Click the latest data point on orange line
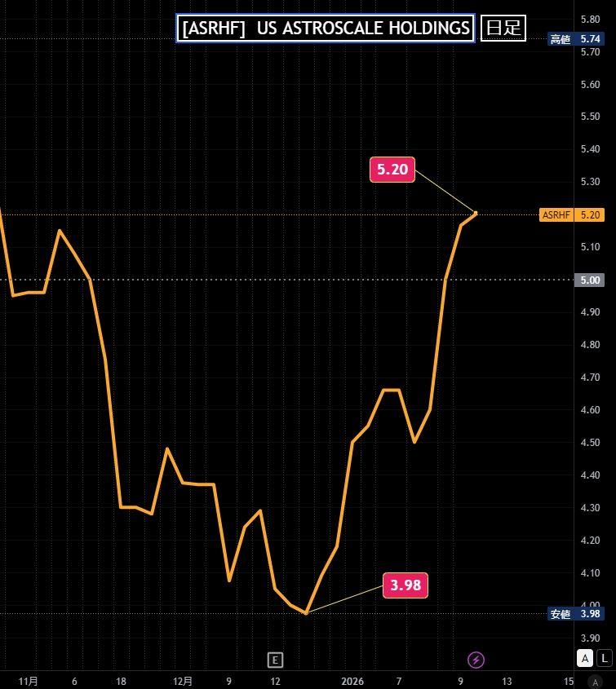The height and width of the screenshot is (689, 616). click(476, 214)
